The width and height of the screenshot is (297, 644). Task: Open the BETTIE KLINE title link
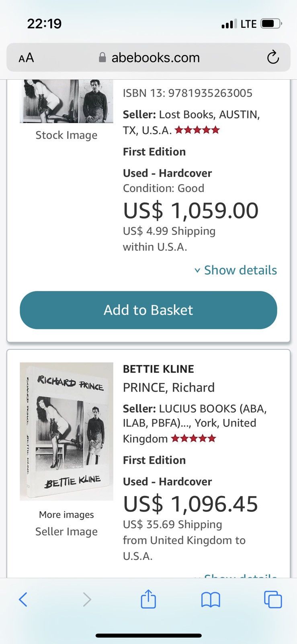point(158,369)
